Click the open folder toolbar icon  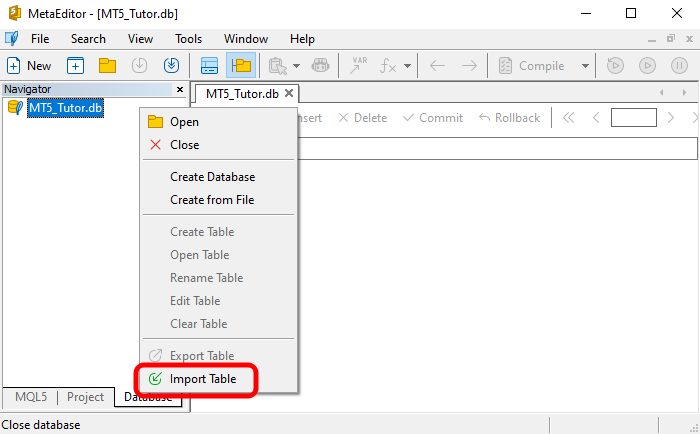pyautogui.click(x=107, y=66)
